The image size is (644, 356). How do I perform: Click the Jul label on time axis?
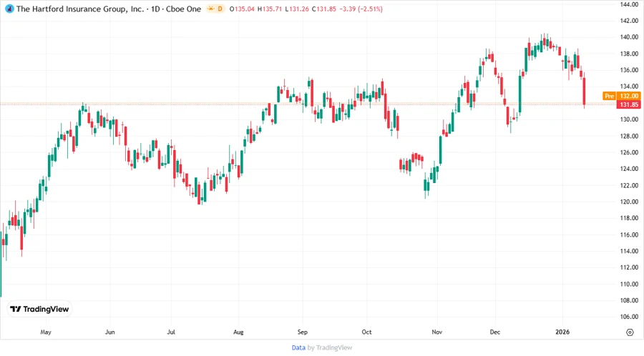tap(171, 332)
